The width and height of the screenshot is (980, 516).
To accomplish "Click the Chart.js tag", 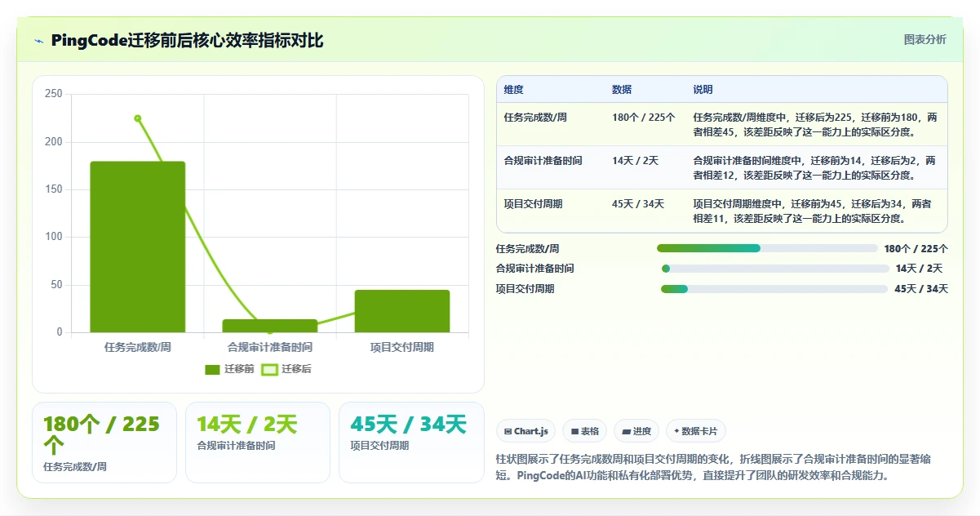I will [x=526, y=431].
